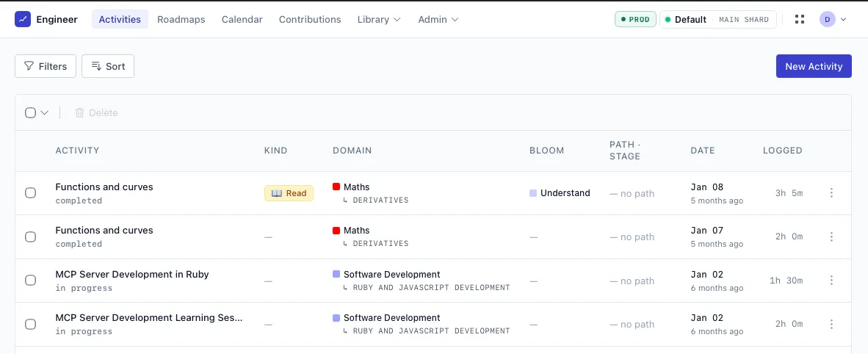Click the disabled Delete button

[x=97, y=113]
